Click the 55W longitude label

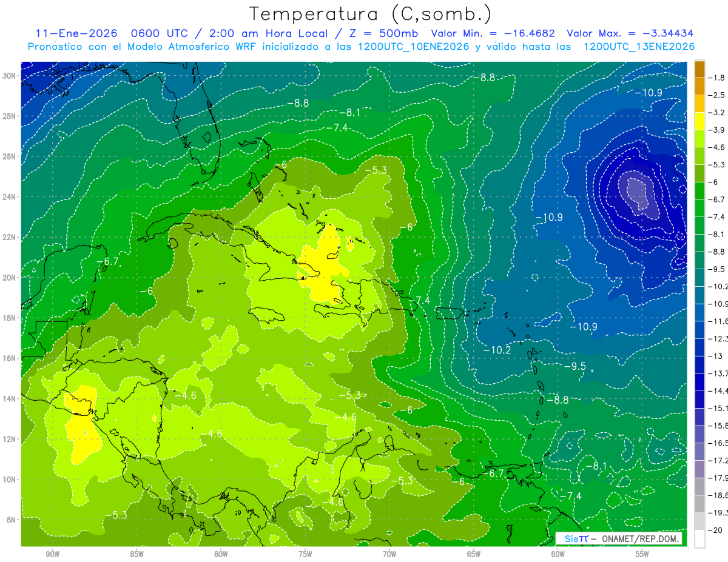pyautogui.click(x=642, y=555)
